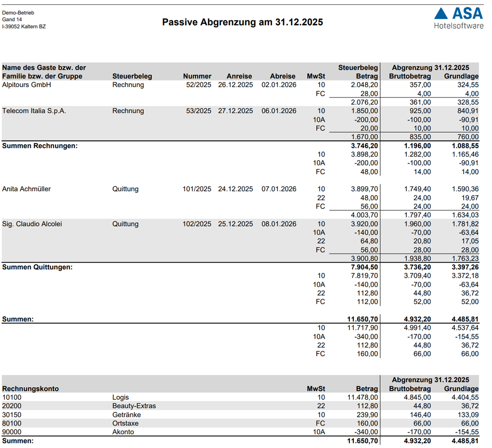
Task: Click invoice number 53/2025
Action: [199, 111]
